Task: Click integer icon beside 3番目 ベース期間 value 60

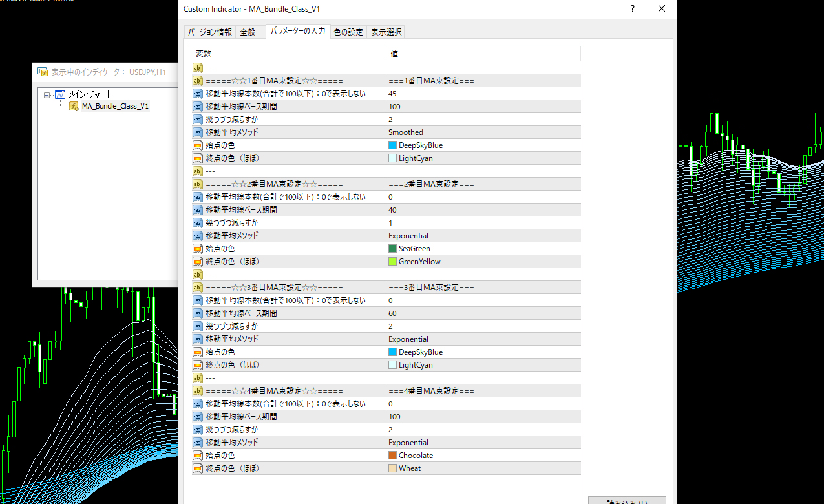Action: tap(198, 313)
